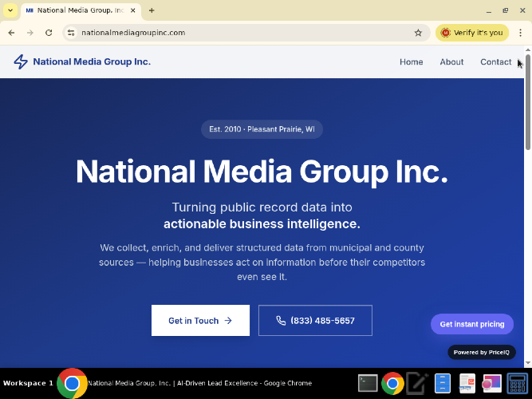The height and width of the screenshot is (399, 532).
Task: Click the browser forward arrow
Action: click(30, 33)
